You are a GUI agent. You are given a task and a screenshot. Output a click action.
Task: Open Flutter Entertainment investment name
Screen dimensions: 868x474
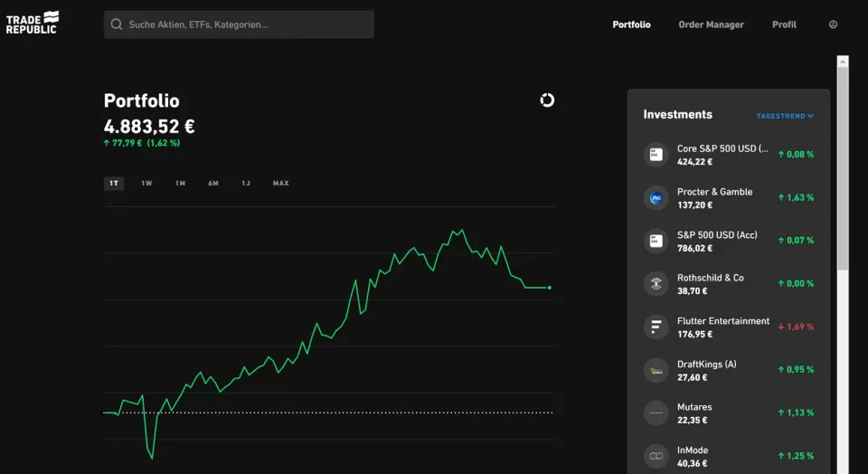723,321
